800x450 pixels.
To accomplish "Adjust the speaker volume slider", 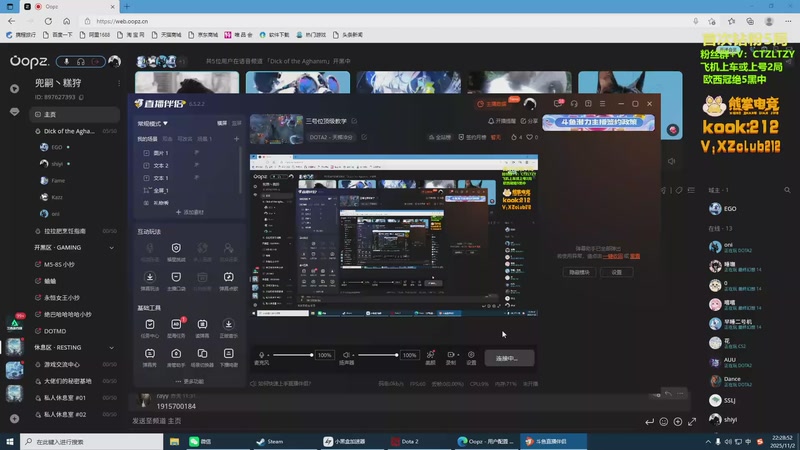I will point(378,355).
